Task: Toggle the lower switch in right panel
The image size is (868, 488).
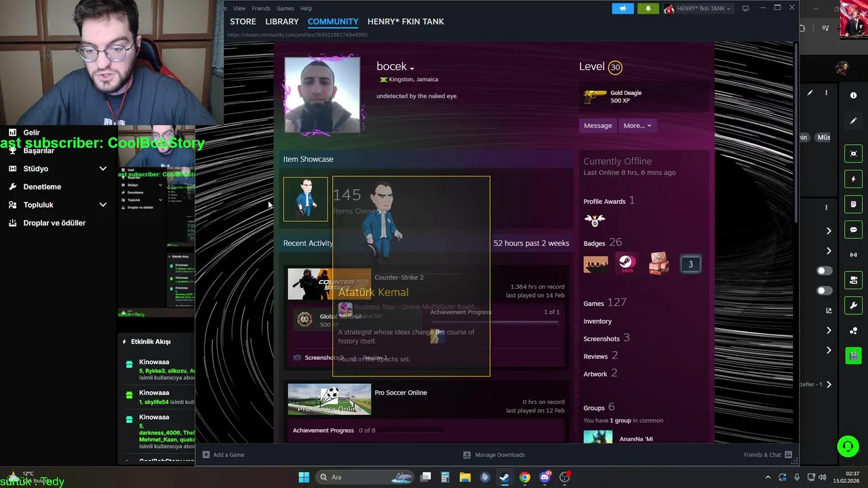Action: point(824,291)
